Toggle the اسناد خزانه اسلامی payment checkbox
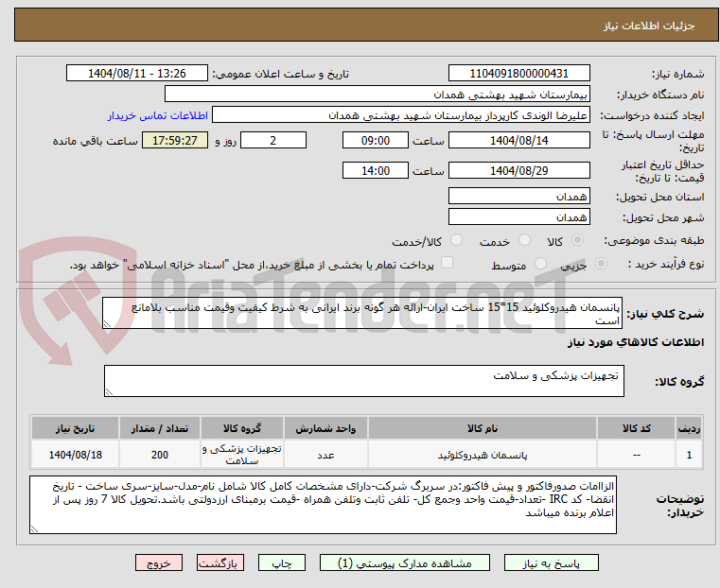This screenshot has width=720, height=588. pyautogui.click(x=447, y=263)
